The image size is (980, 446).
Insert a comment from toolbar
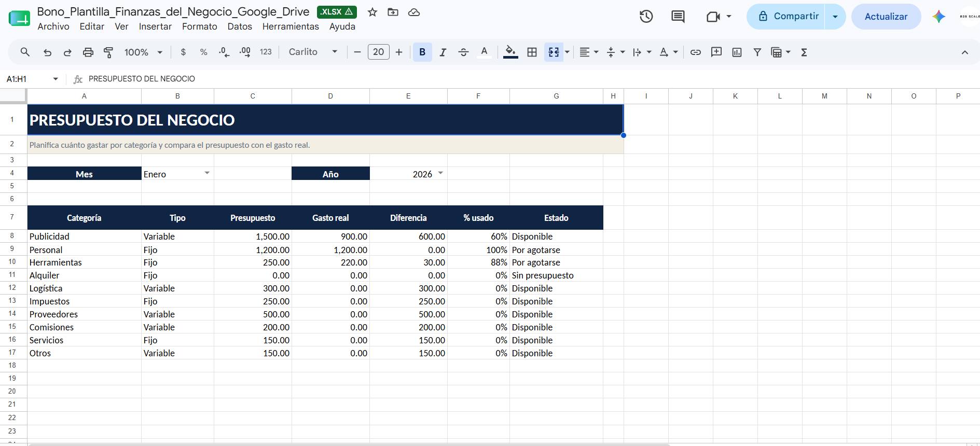(716, 52)
